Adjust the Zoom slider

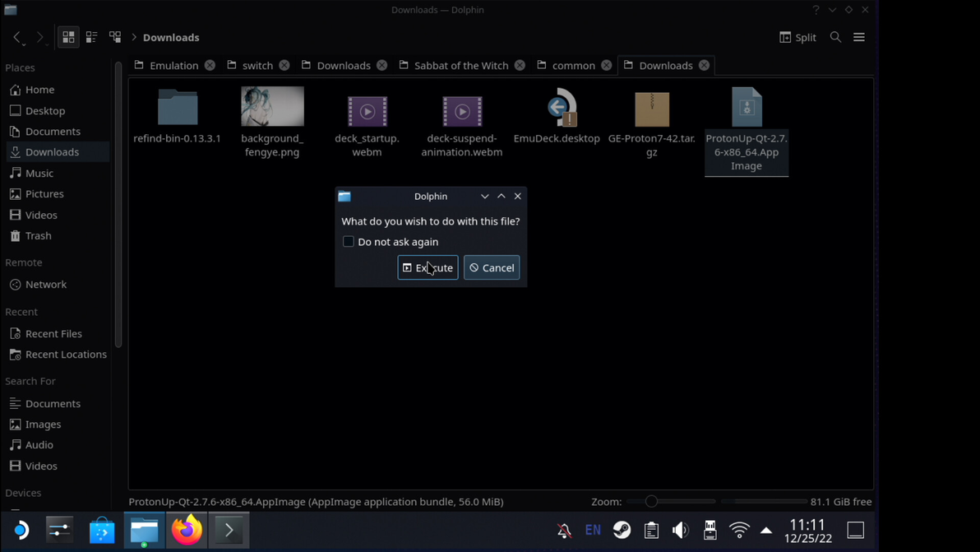click(672, 501)
